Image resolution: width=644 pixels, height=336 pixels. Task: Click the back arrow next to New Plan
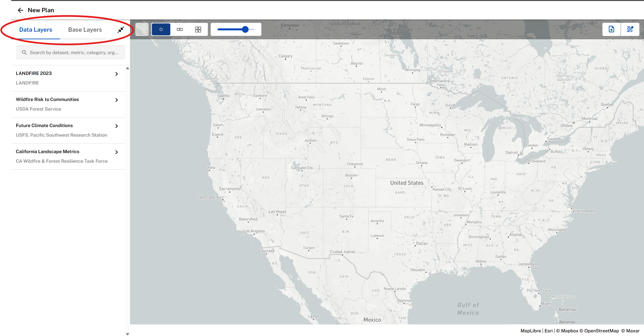(x=20, y=10)
